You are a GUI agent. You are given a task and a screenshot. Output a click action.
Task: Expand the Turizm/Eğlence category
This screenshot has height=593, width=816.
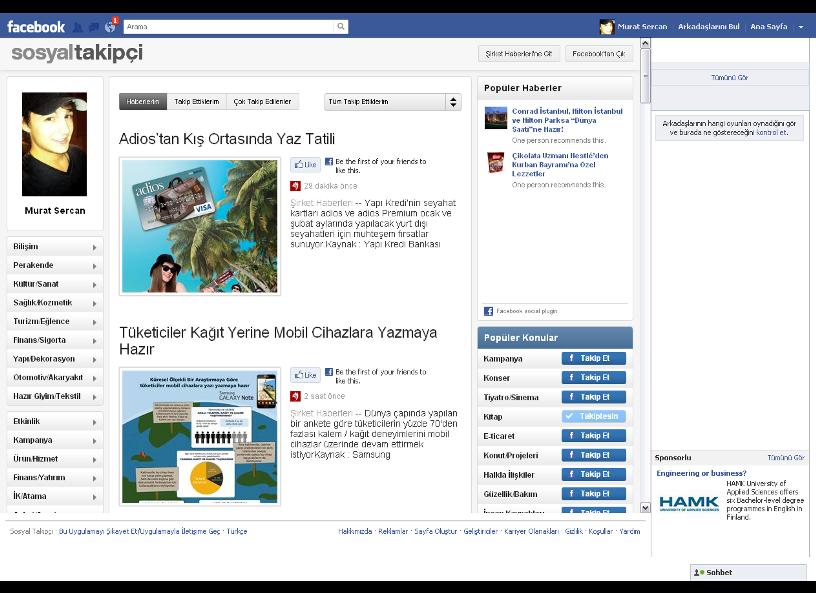tap(55, 322)
